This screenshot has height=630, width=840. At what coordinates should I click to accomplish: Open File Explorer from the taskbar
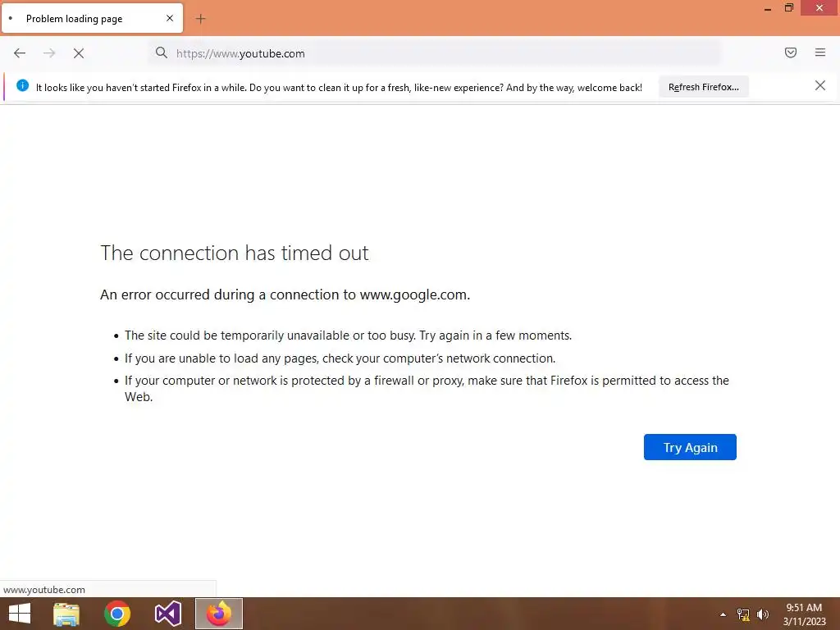66,614
